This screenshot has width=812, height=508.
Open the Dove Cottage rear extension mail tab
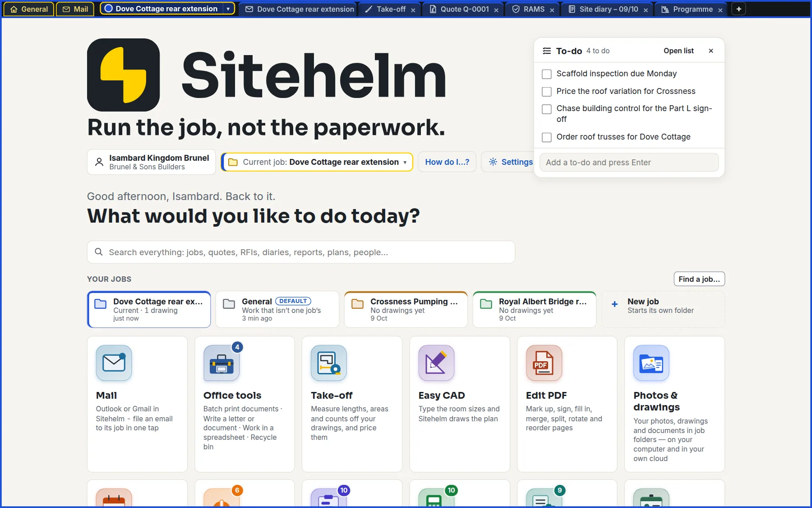point(298,9)
